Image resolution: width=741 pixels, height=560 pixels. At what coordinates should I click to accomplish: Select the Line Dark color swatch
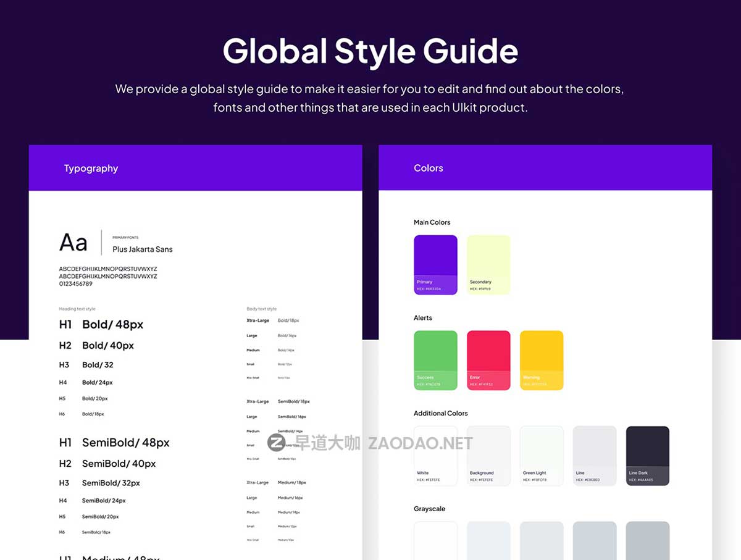(x=648, y=455)
